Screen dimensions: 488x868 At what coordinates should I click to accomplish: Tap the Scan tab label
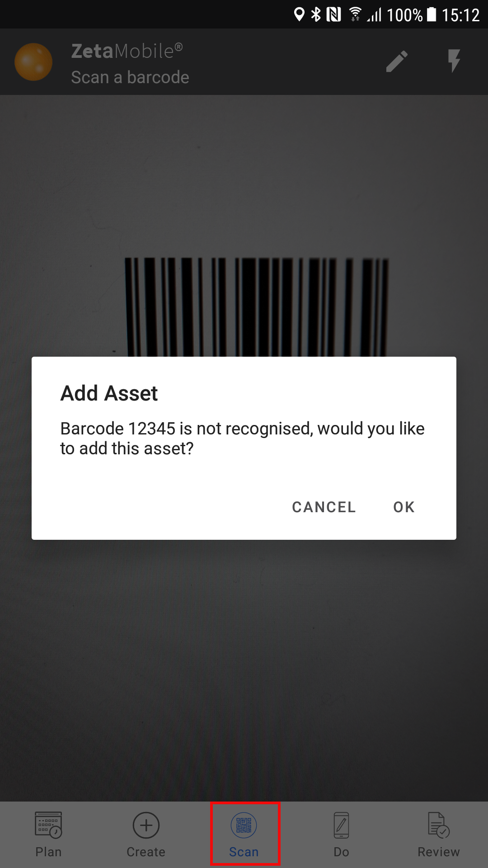[244, 852]
